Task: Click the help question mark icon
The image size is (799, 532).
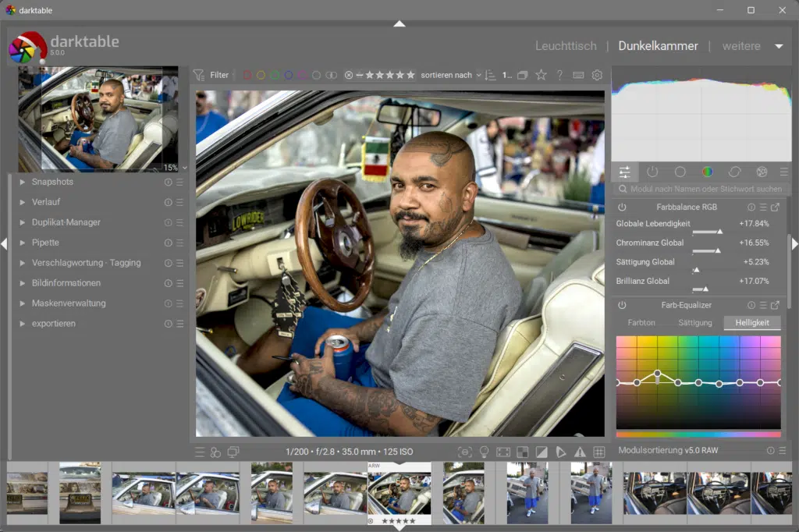Action: (x=559, y=75)
